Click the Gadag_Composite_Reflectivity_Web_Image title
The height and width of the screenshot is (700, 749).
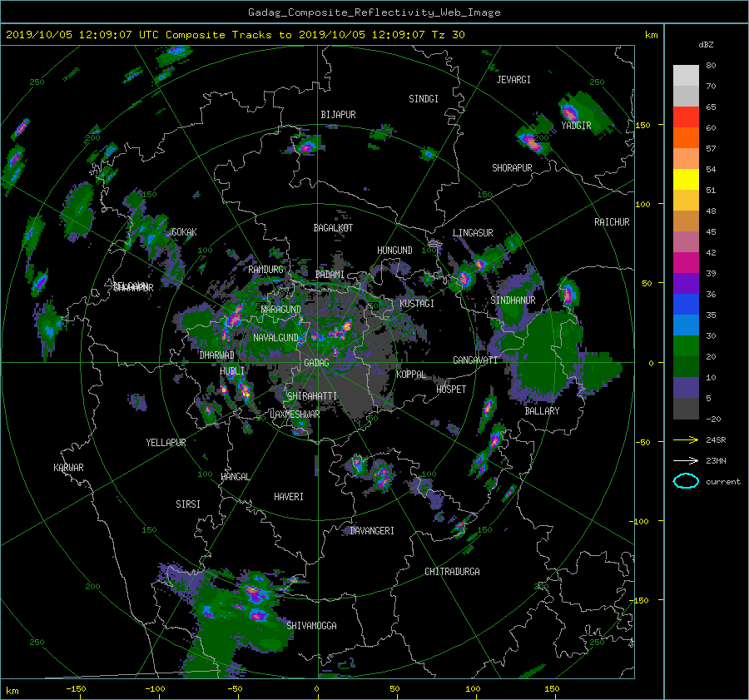(x=374, y=12)
